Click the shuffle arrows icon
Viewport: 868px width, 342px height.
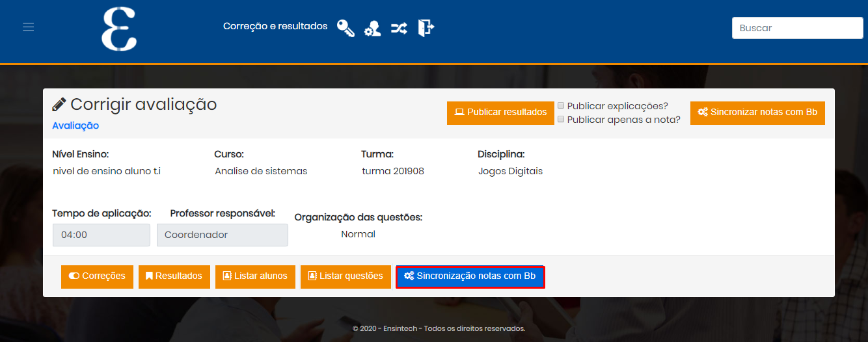coord(399,28)
